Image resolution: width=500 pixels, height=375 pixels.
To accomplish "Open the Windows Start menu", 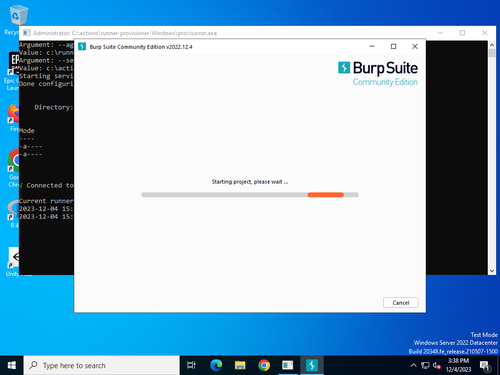I will [x=12, y=366].
